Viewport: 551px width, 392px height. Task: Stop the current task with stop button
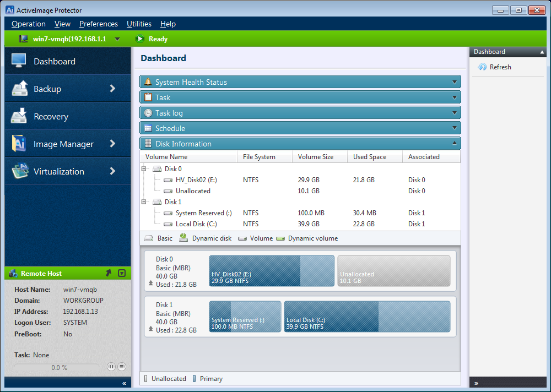tap(122, 367)
